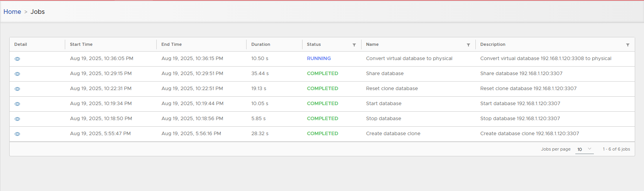View details of the Start database job
This screenshot has width=644, height=191.
[x=17, y=104]
